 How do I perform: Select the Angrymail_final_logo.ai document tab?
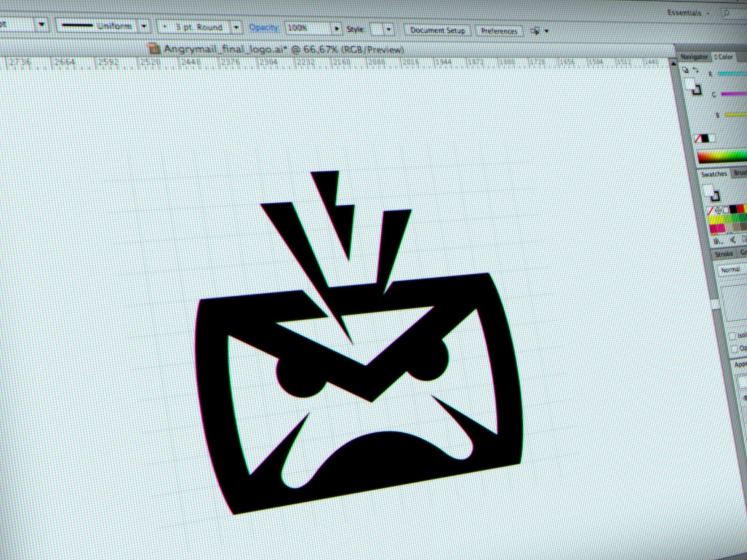pos(276,49)
